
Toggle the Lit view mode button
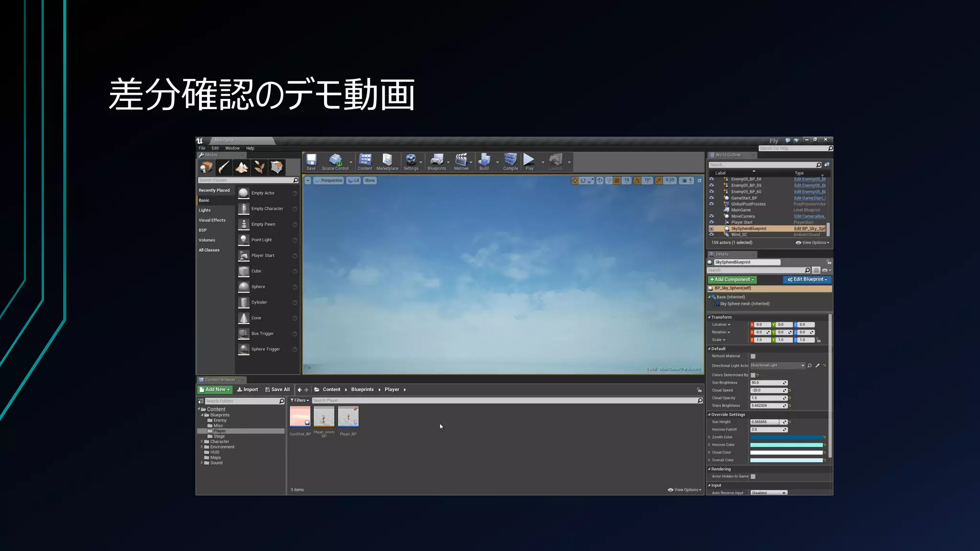tap(354, 181)
